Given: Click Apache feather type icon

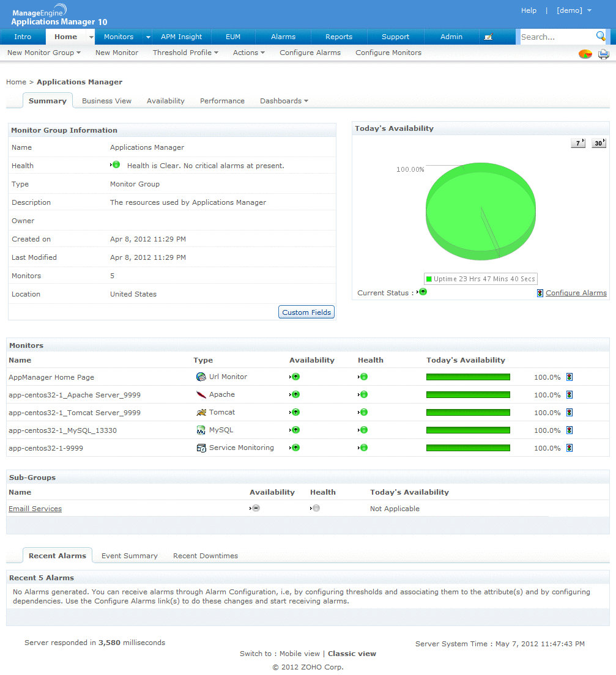Looking at the screenshot, I should 201,395.
